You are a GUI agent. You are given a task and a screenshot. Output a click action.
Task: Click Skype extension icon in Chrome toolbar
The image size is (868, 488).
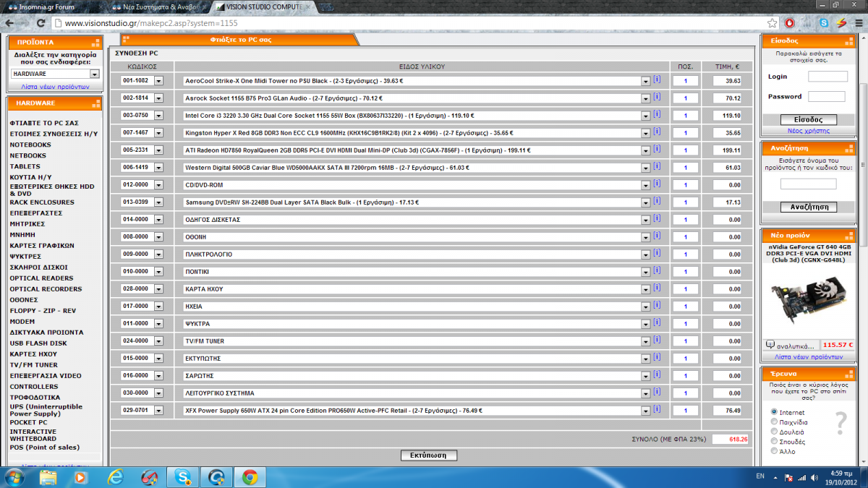pos(825,23)
